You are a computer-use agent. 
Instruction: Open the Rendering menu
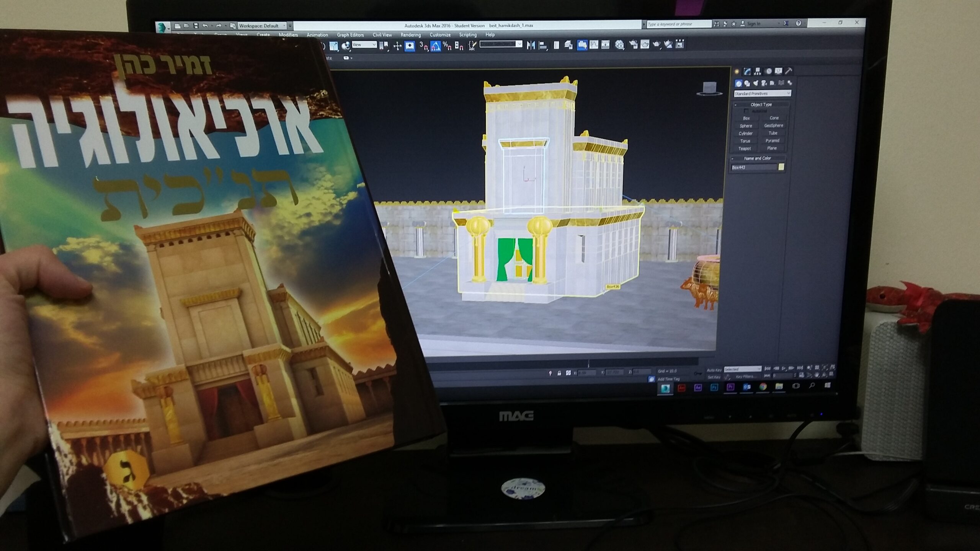(x=410, y=35)
